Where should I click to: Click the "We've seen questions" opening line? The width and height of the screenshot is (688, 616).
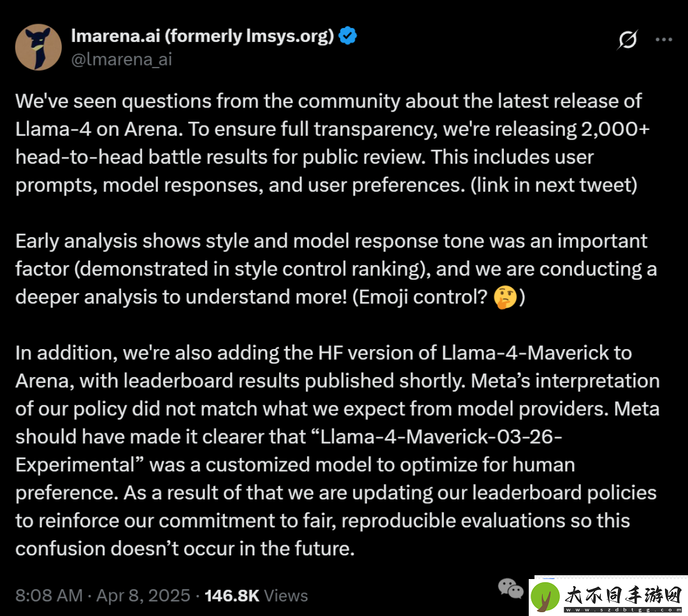point(329,101)
